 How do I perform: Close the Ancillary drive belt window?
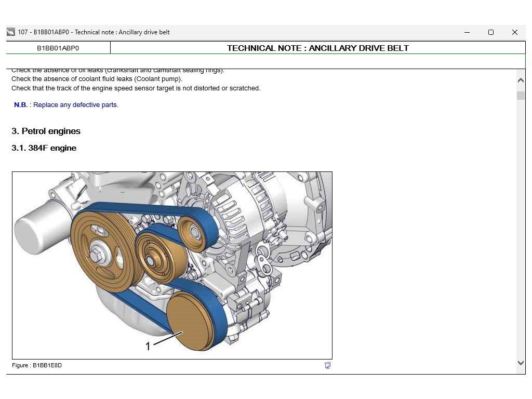point(514,32)
